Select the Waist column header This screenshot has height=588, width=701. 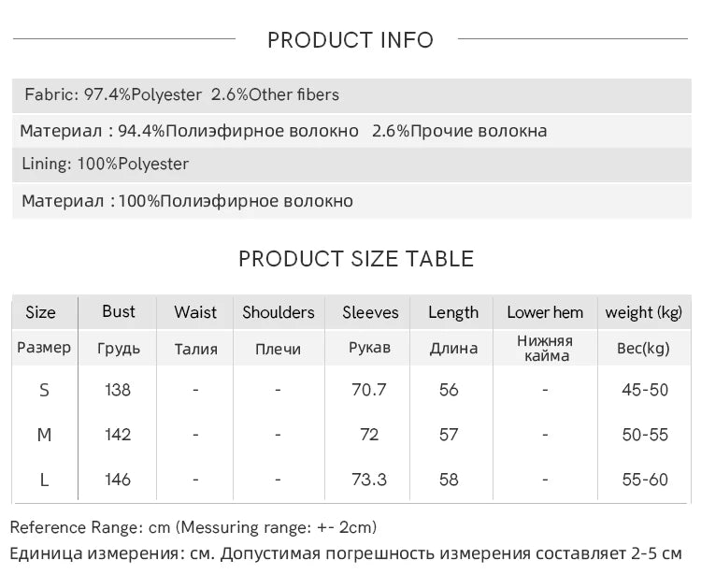pos(195,312)
